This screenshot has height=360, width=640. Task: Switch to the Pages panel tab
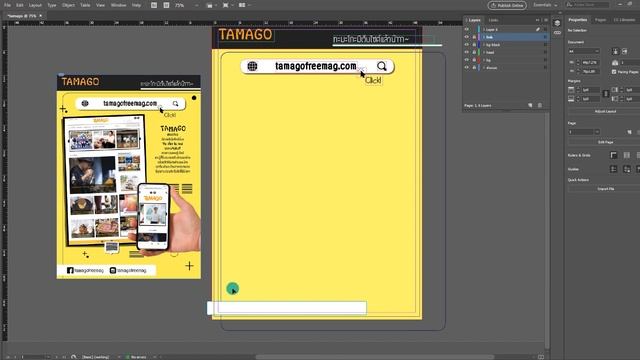pos(600,20)
